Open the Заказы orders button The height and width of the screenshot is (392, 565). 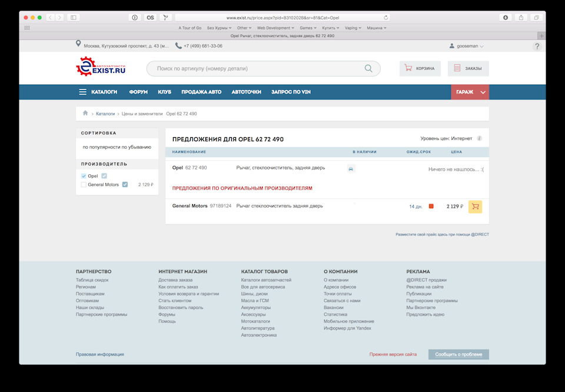click(x=468, y=68)
